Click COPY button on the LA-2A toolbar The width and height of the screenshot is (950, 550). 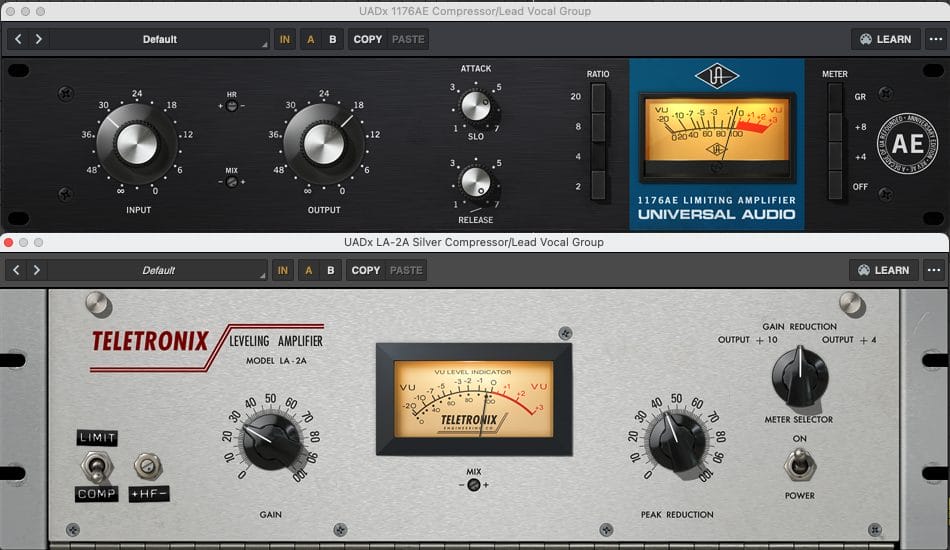[x=366, y=270]
